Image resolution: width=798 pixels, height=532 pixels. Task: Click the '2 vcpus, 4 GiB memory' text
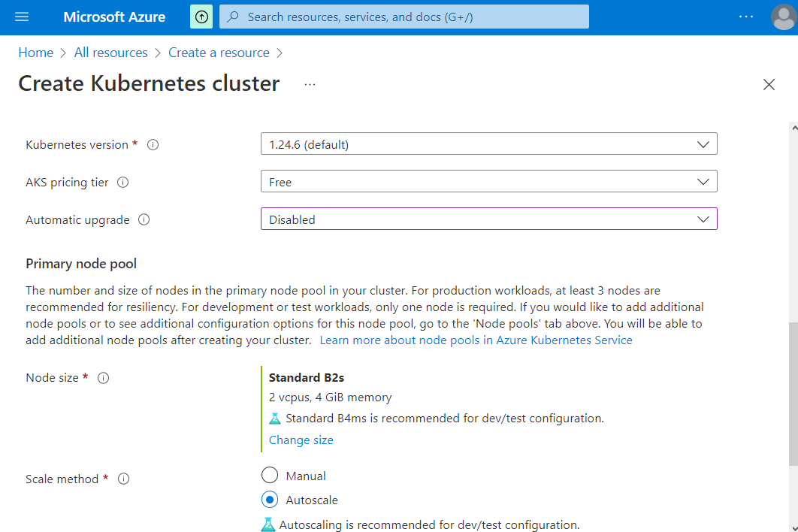(x=331, y=397)
